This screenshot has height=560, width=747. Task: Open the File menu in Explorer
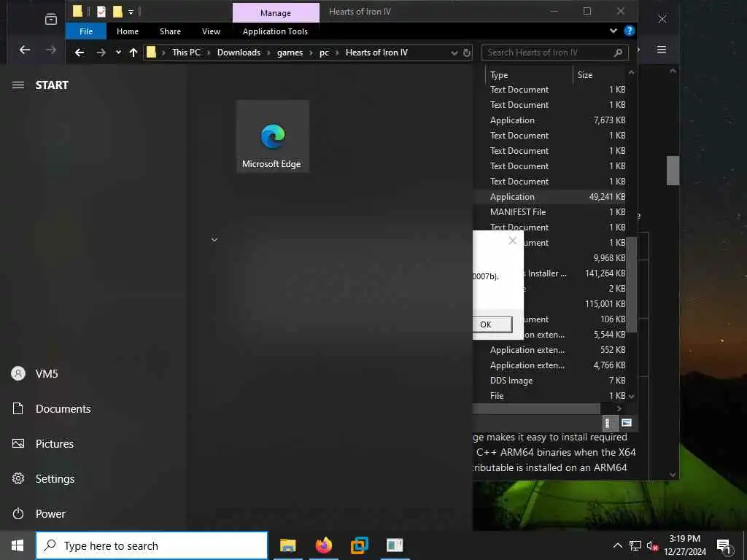(x=86, y=31)
